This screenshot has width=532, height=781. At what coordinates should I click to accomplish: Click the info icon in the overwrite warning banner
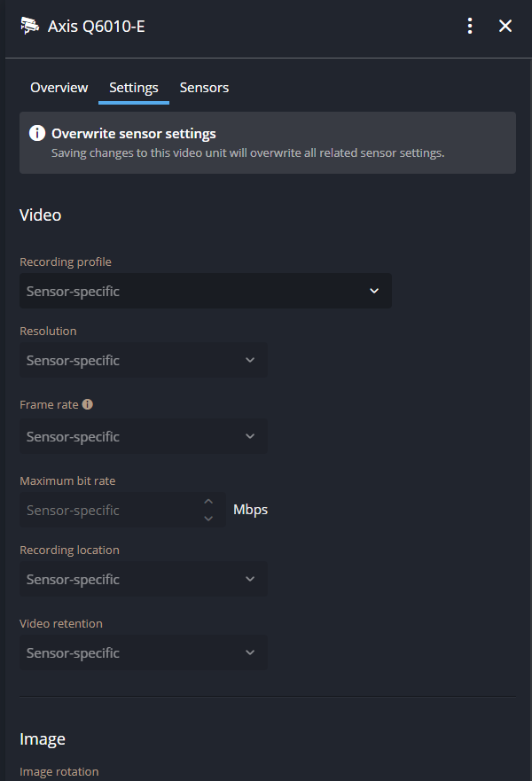[36, 133]
